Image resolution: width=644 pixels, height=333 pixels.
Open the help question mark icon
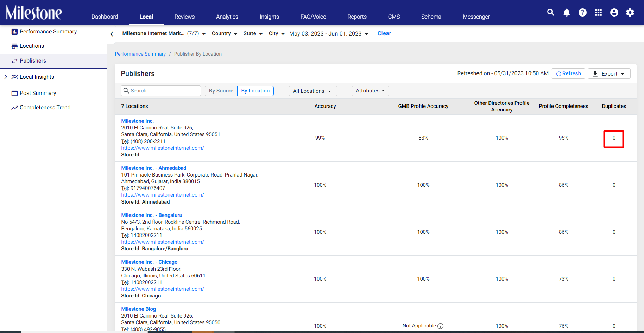click(582, 13)
